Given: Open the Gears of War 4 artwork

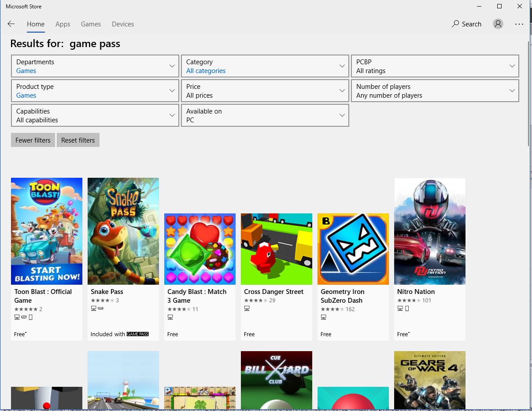Looking at the screenshot, I should pos(430,380).
